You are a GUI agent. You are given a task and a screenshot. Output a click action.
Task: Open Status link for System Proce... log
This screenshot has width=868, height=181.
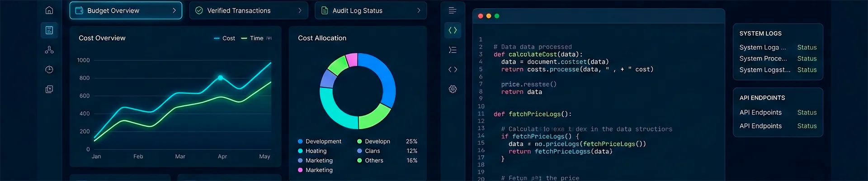(x=807, y=58)
